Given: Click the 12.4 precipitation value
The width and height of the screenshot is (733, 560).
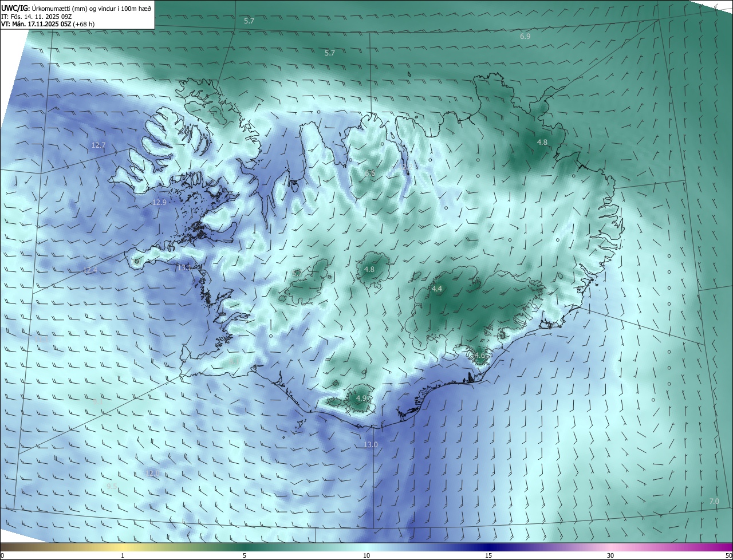Looking at the screenshot, I should [x=90, y=270].
